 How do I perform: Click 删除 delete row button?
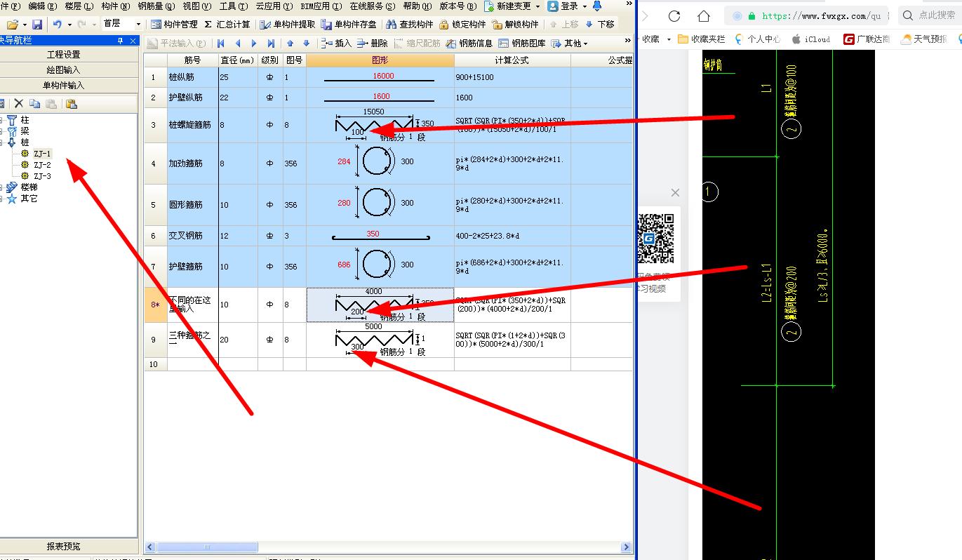click(x=372, y=44)
